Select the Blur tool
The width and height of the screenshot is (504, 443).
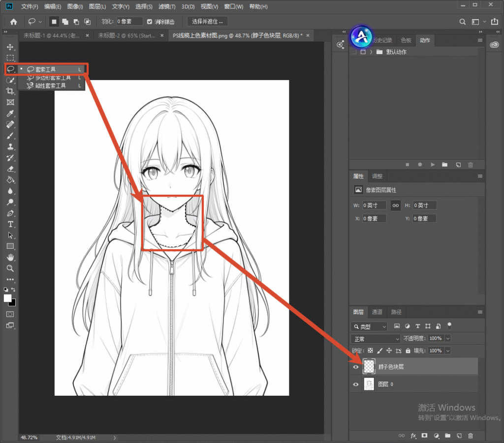click(10, 191)
